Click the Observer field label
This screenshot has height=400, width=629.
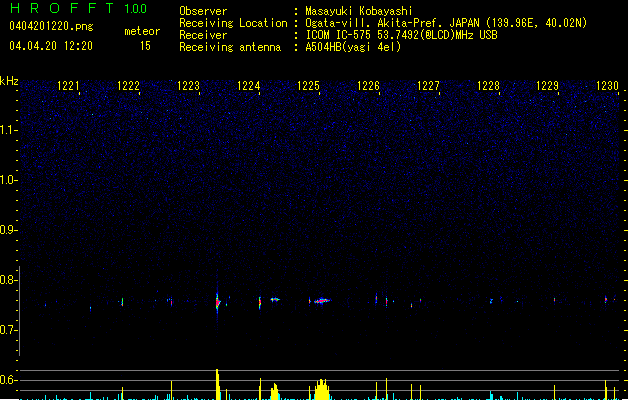click(x=203, y=11)
